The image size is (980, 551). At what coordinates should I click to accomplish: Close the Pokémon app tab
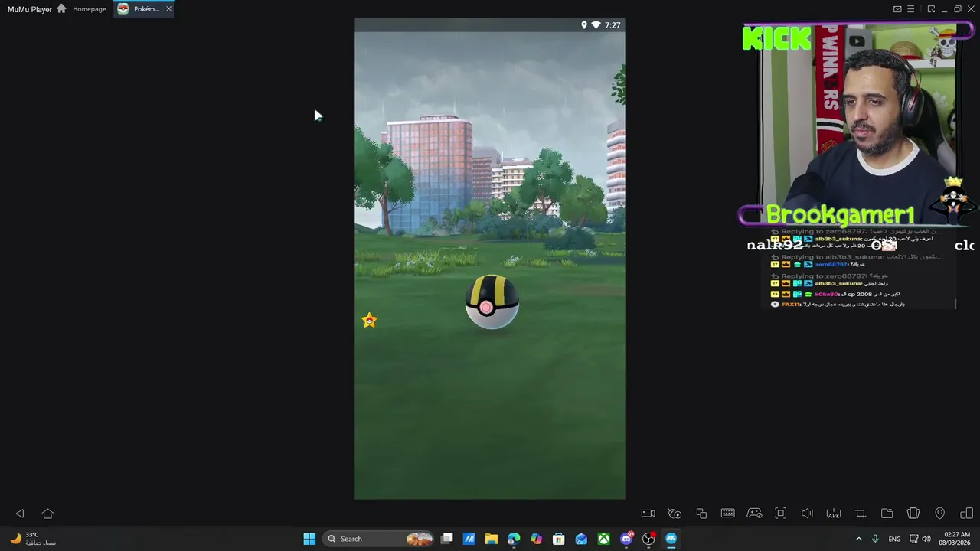pyautogui.click(x=168, y=9)
